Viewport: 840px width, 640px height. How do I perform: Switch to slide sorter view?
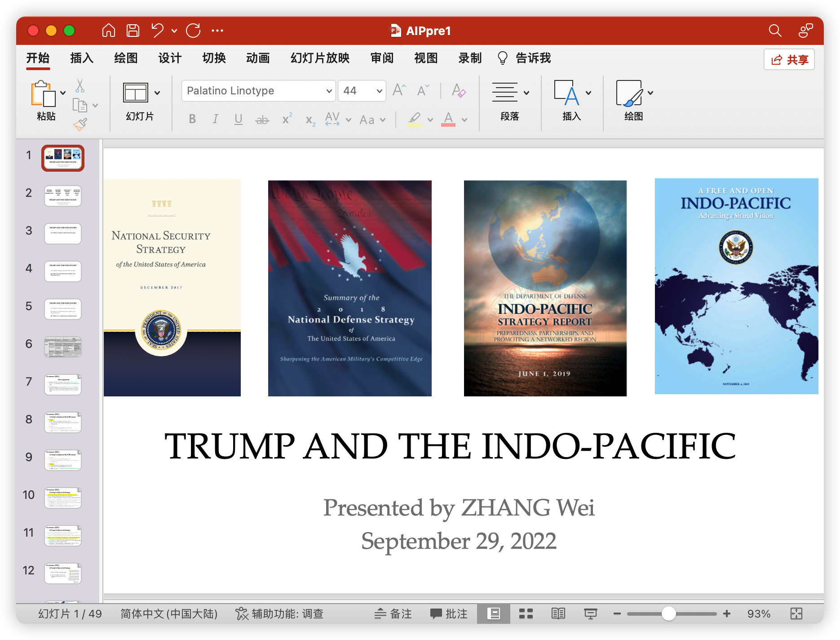(526, 613)
